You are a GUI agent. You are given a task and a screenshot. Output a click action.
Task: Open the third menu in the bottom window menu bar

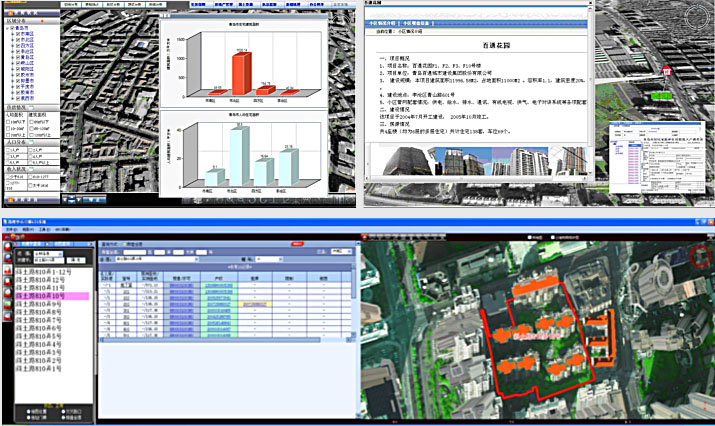(x=45, y=229)
